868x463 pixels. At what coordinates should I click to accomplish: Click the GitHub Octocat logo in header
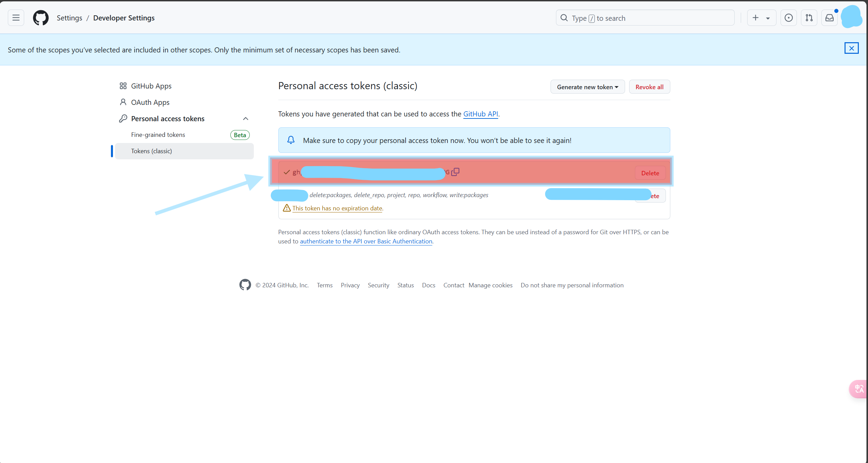point(41,18)
